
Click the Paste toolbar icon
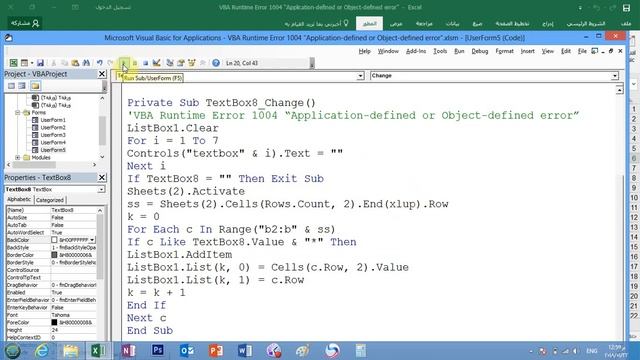point(75,63)
